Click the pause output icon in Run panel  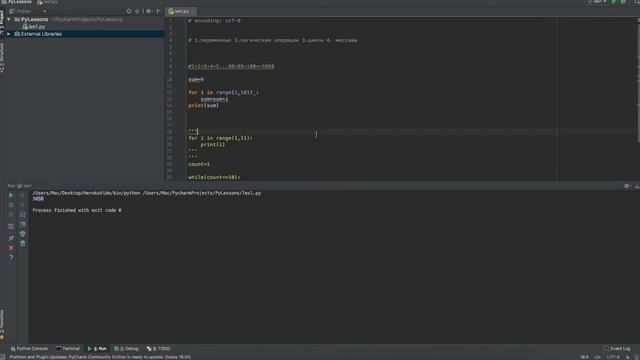11,215
